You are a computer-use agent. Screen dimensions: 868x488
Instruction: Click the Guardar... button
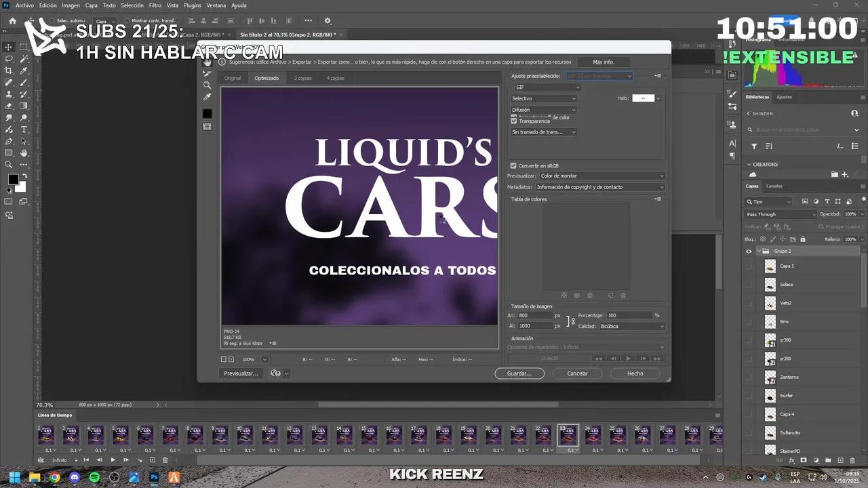pos(519,373)
